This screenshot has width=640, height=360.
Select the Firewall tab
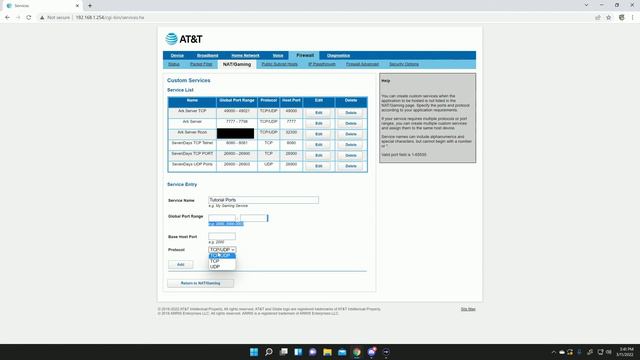pos(305,55)
